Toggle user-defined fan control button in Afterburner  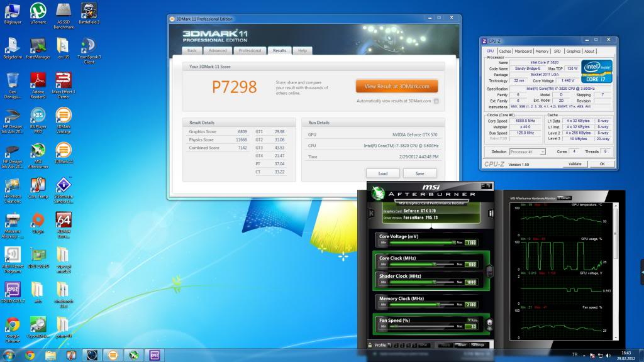tap(489, 325)
